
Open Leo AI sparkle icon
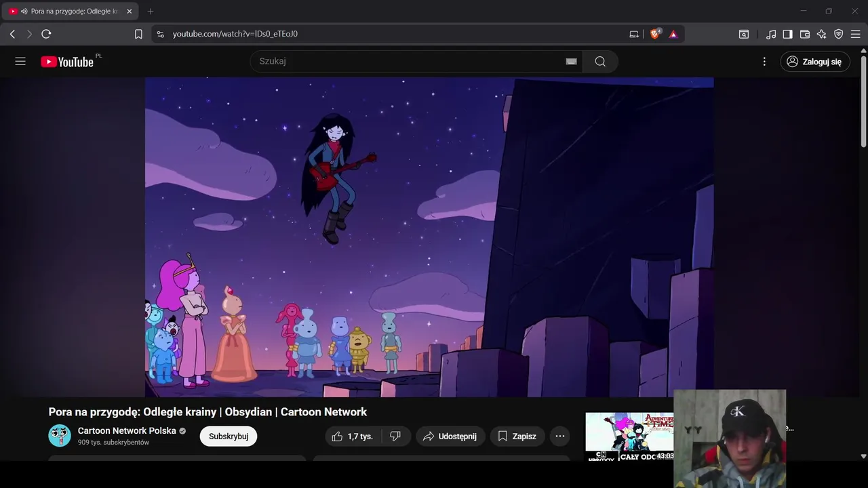click(822, 34)
